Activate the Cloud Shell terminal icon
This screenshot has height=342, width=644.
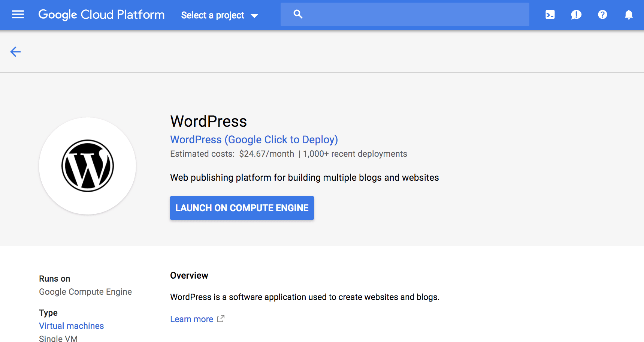click(x=550, y=15)
